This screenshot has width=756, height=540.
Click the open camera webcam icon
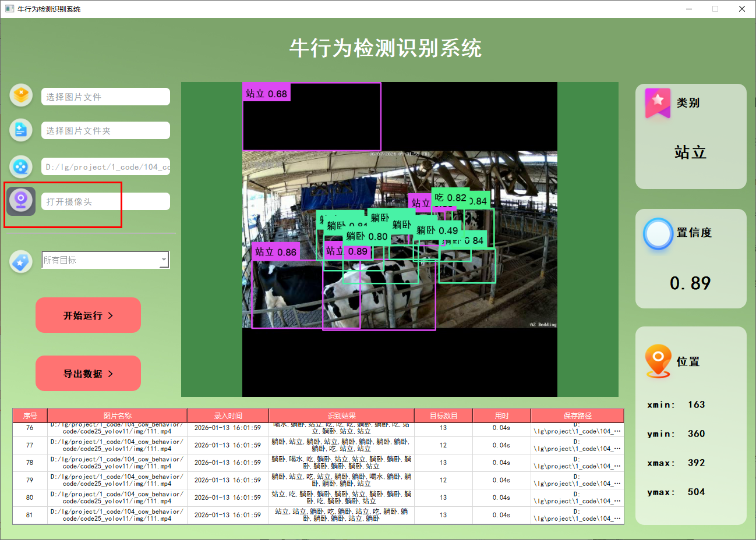(21, 201)
